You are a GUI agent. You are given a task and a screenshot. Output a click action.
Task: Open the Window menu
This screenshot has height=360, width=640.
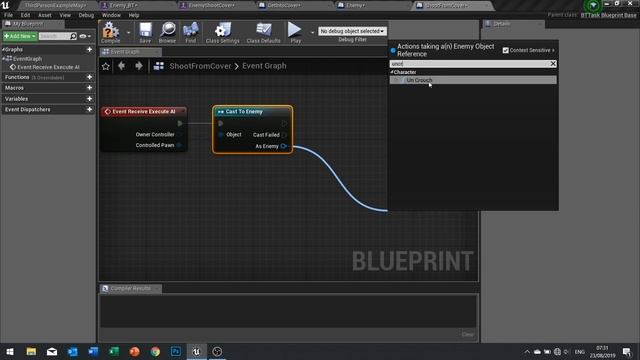coord(111,15)
